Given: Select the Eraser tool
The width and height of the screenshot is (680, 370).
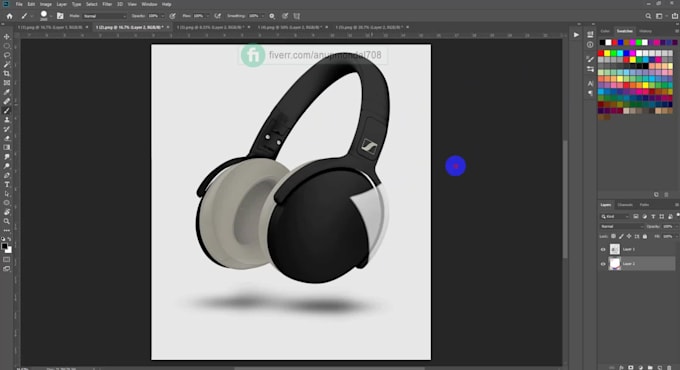Looking at the screenshot, I should tap(7, 138).
